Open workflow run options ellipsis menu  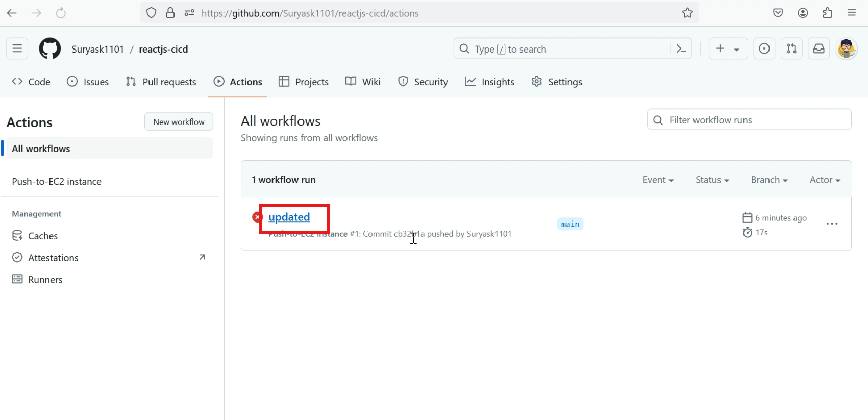coord(832,224)
